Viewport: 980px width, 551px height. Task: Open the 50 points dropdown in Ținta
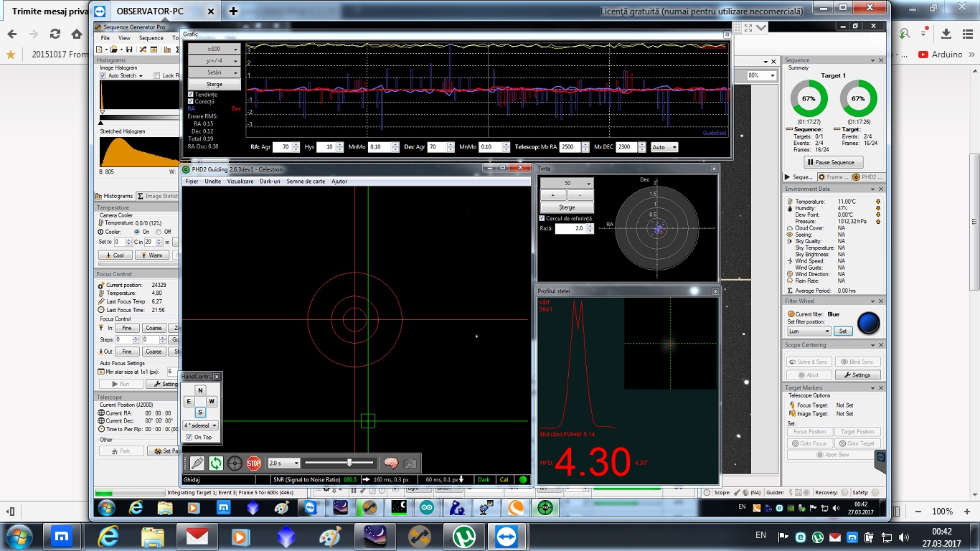(x=567, y=184)
